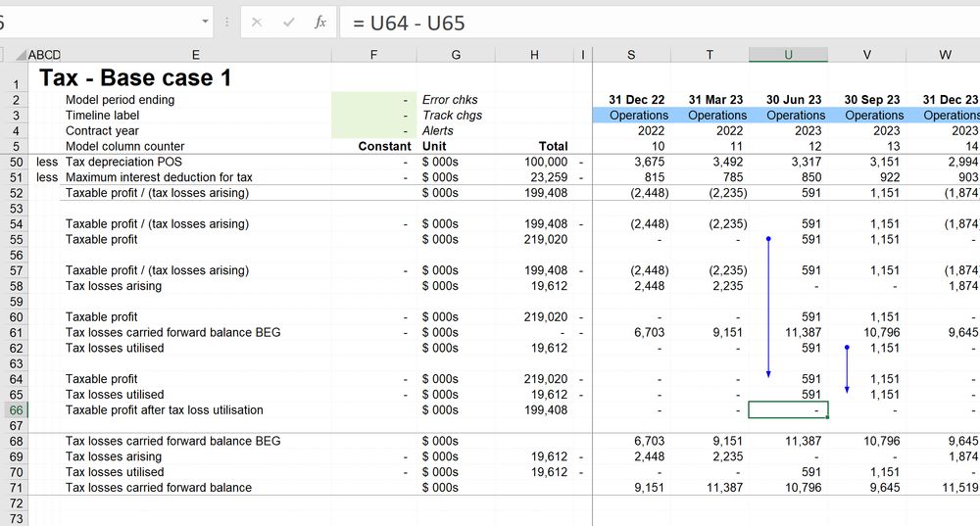
Task: Click into the formula bar showing U64 - U65
Action: [x=657, y=22]
